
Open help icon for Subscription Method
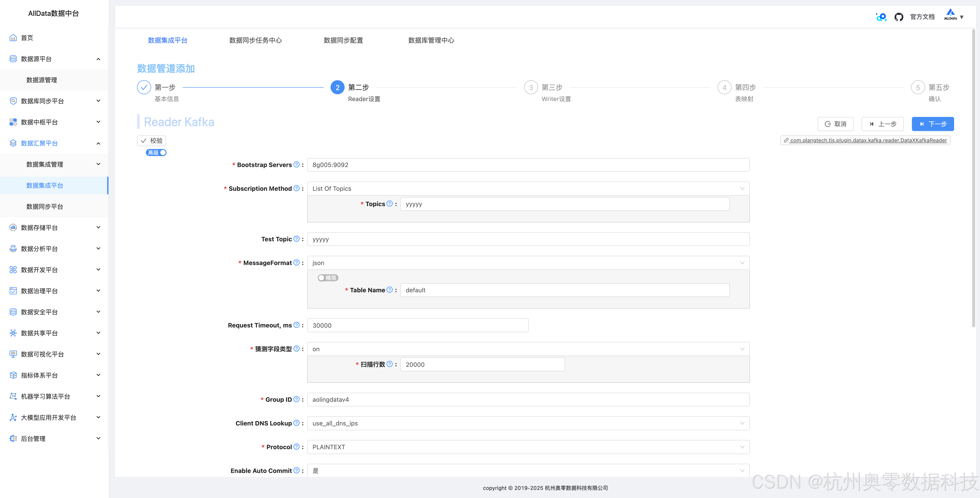[296, 188]
